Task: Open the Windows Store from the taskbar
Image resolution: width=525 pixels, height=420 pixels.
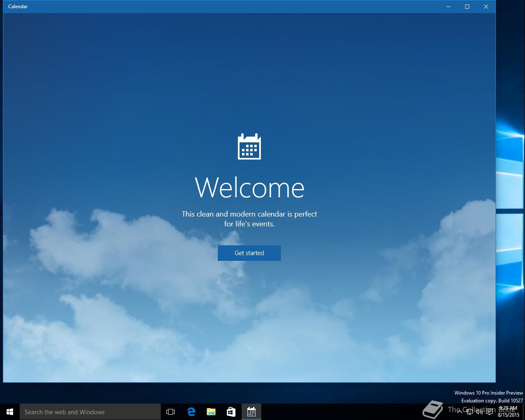Action: click(x=231, y=412)
